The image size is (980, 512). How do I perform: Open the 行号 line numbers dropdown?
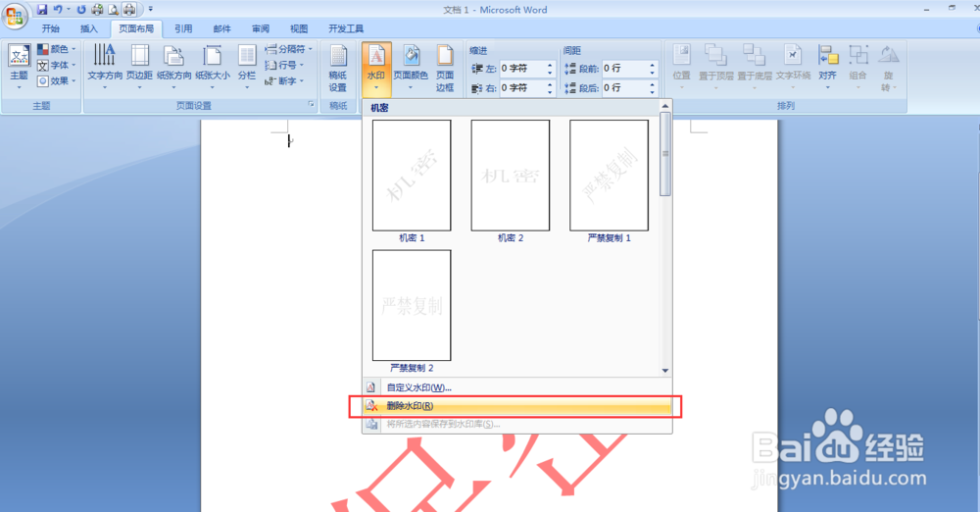point(284,65)
